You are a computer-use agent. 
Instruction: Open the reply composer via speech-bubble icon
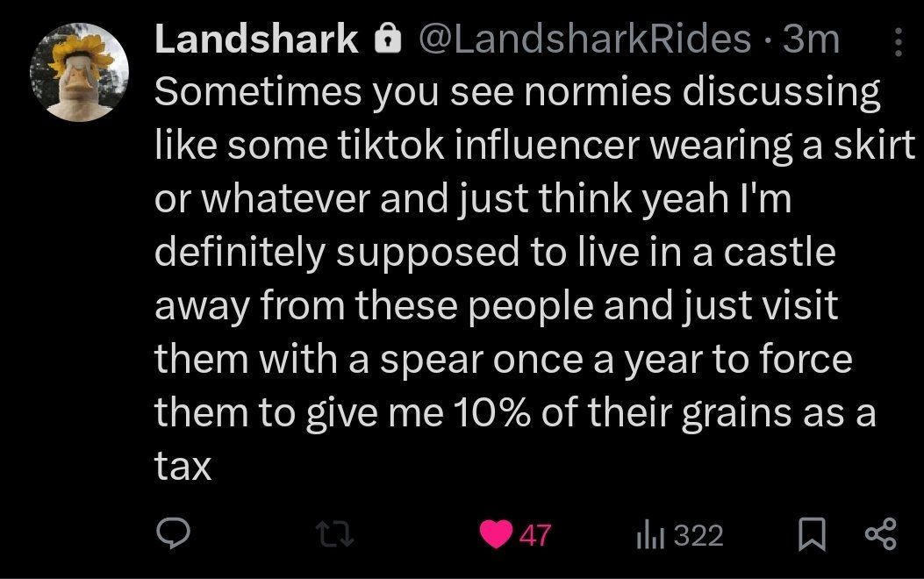click(x=173, y=534)
